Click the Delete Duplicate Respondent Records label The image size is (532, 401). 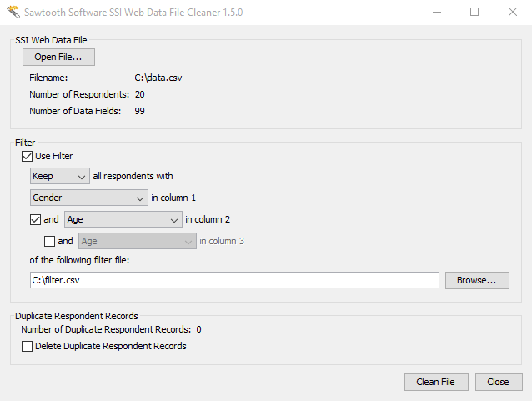(x=111, y=346)
